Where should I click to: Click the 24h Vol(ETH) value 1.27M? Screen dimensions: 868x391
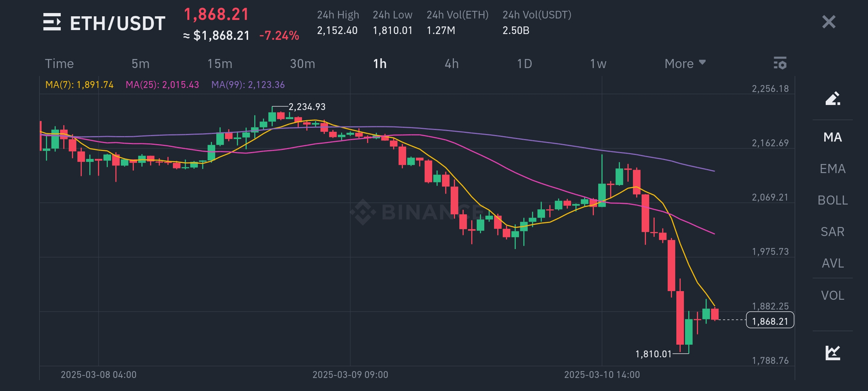pos(441,30)
